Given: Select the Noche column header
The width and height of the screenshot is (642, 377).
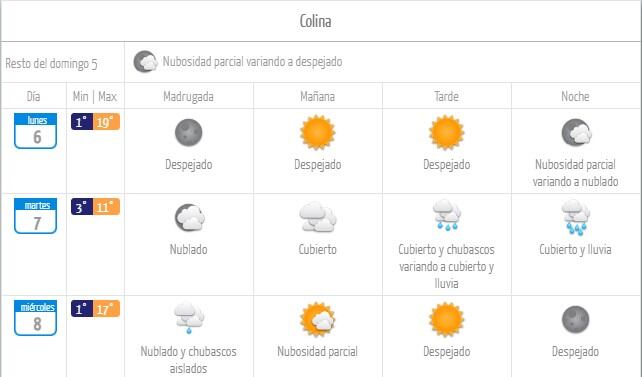Looking at the screenshot, I should (x=575, y=97).
